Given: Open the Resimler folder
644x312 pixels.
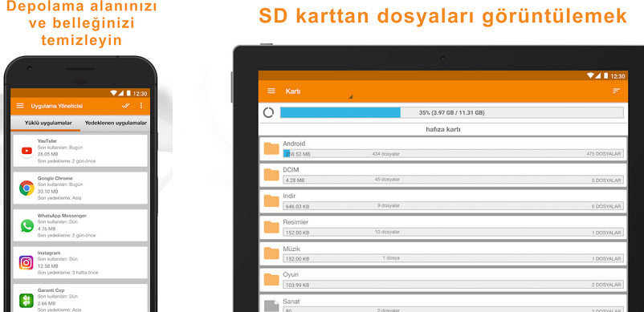Looking at the screenshot, I should pyautogui.click(x=442, y=228).
